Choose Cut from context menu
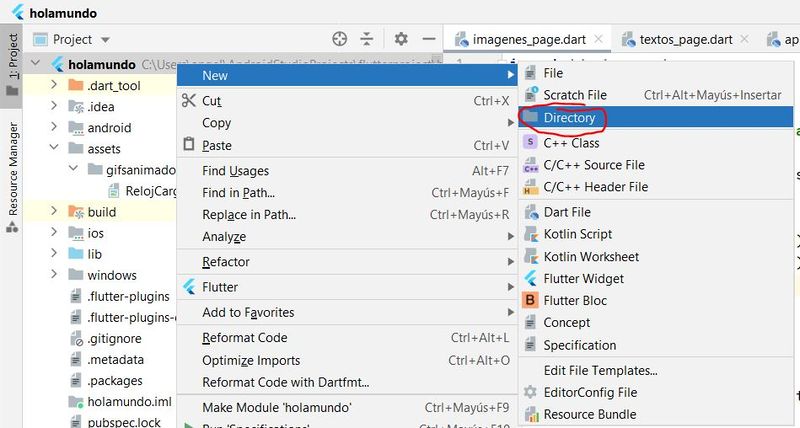800x428 pixels. pos(347,101)
